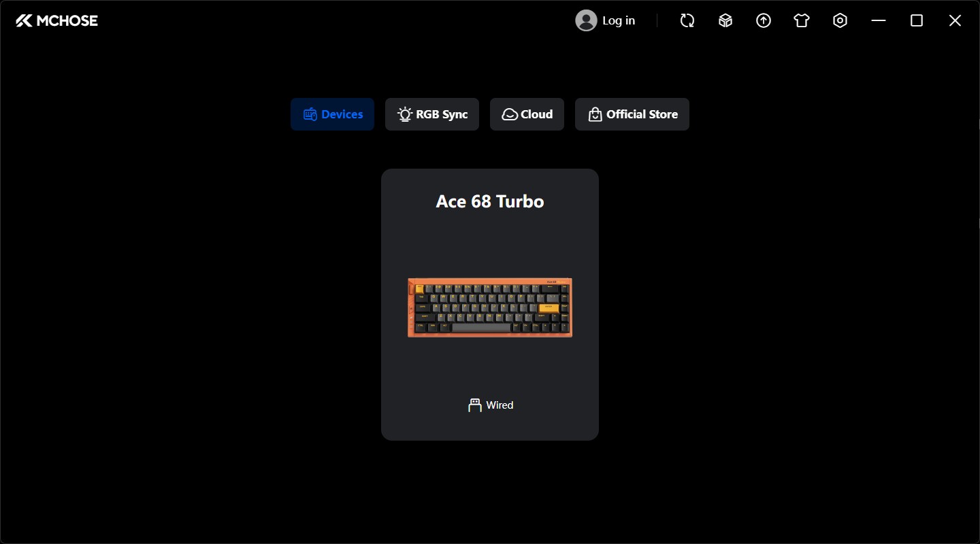Open the T-shirt skin theme icon

[802, 20]
